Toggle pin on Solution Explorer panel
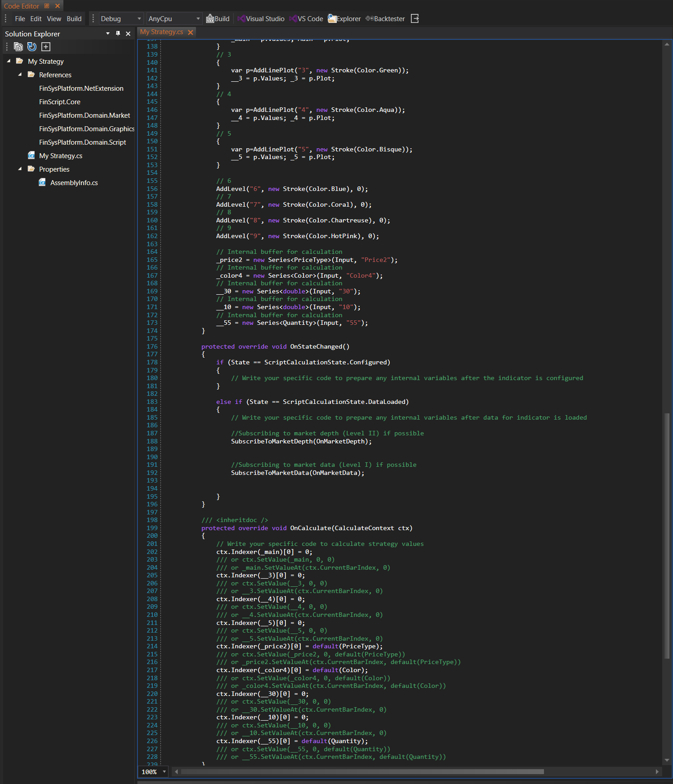 point(118,34)
